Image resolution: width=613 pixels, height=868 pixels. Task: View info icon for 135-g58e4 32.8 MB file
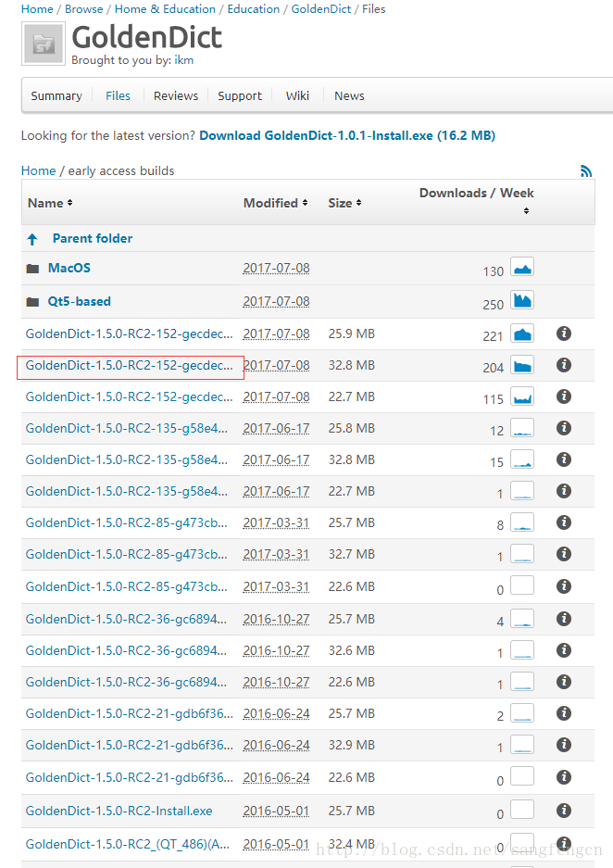point(564,459)
